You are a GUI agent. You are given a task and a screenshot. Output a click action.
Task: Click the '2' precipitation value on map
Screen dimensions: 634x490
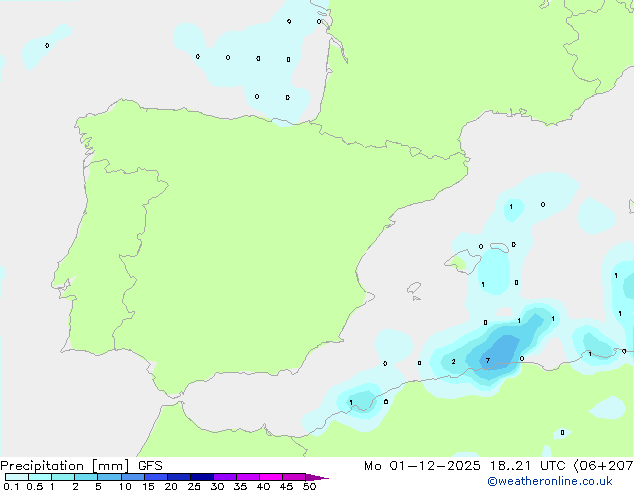453,361
